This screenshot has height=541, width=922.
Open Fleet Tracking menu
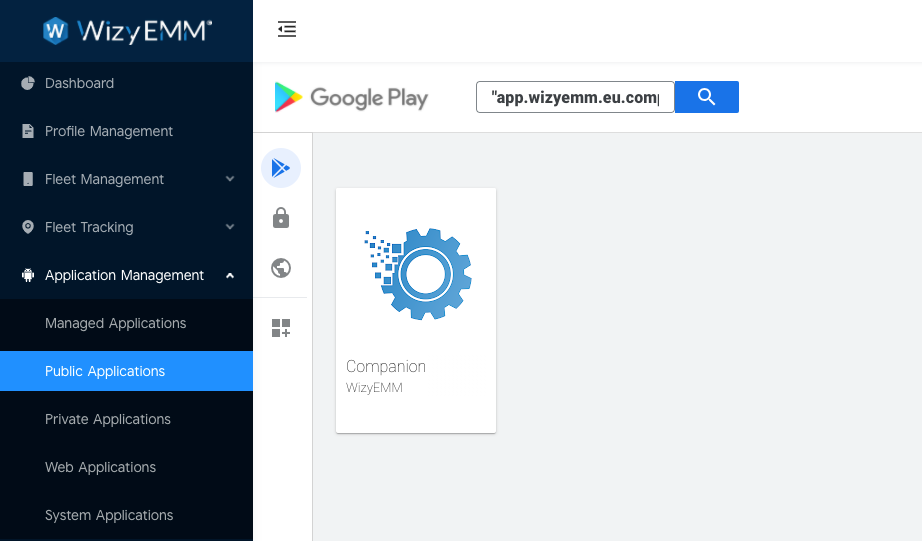click(x=126, y=227)
